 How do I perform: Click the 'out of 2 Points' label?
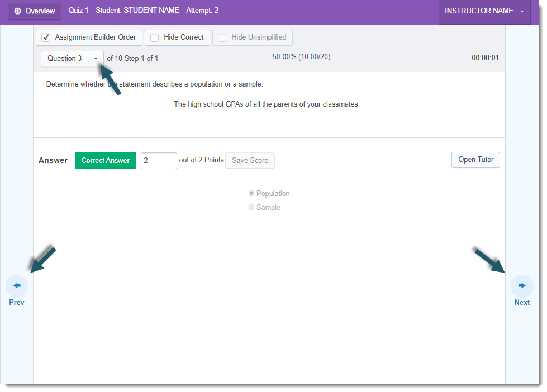coord(201,160)
